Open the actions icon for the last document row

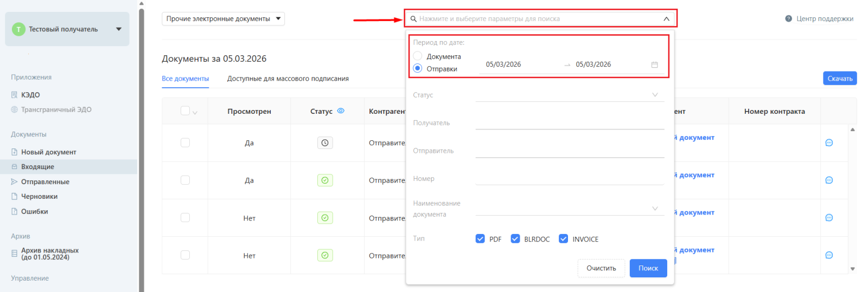point(828,255)
